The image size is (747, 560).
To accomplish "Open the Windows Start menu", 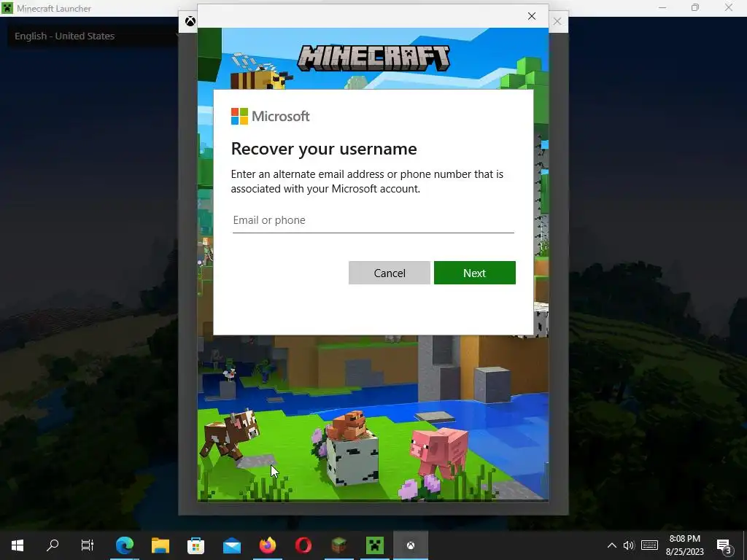I will (18, 545).
